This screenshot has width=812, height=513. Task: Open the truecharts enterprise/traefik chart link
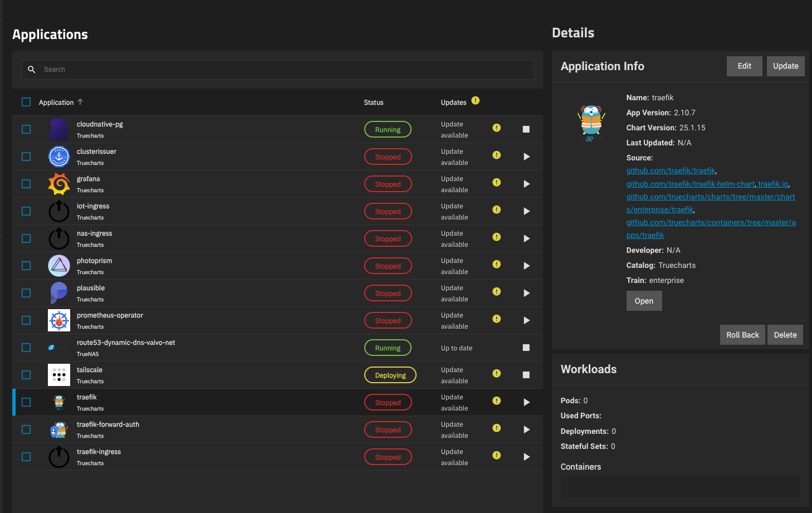click(711, 203)
